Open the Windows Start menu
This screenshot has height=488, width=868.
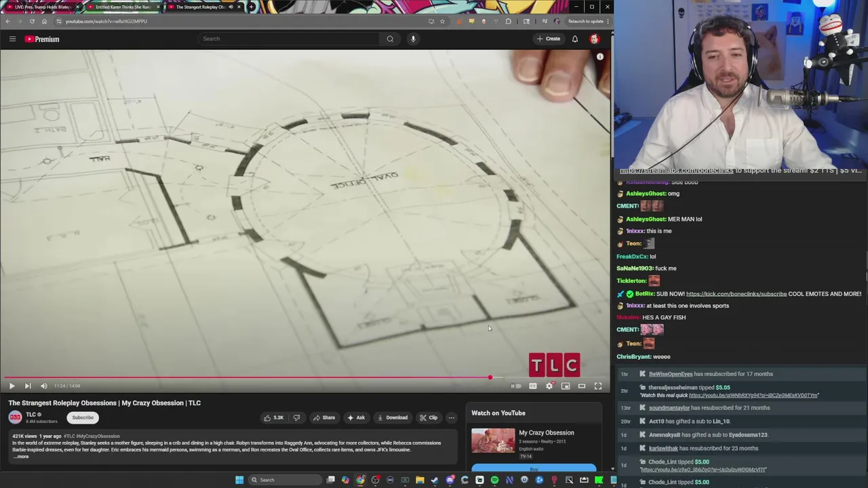239,480
